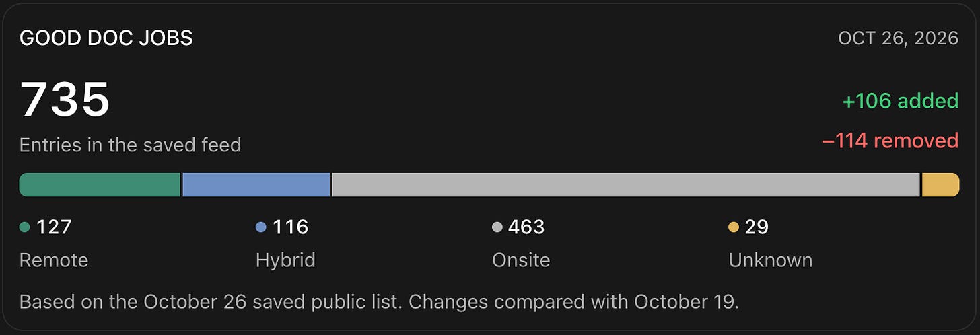
Task: Click the 735 total entries number
Action: click(x=65, y=99)
